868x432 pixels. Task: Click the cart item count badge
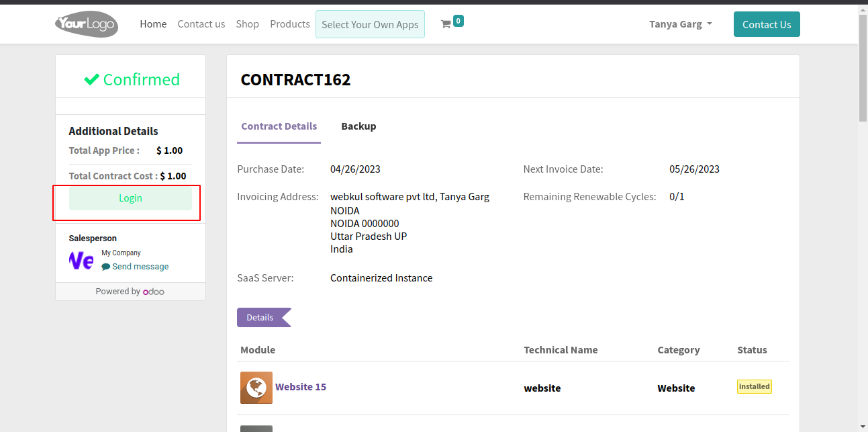tap(459, 21)
